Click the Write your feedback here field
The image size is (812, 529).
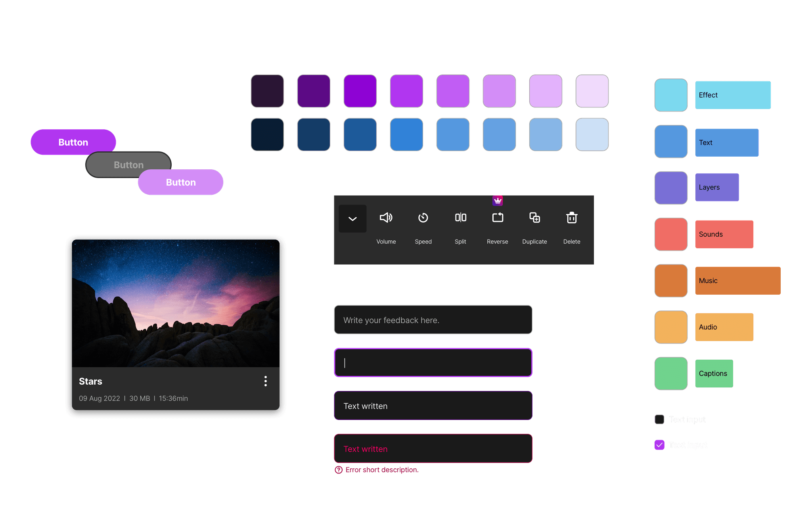point(433,320)
